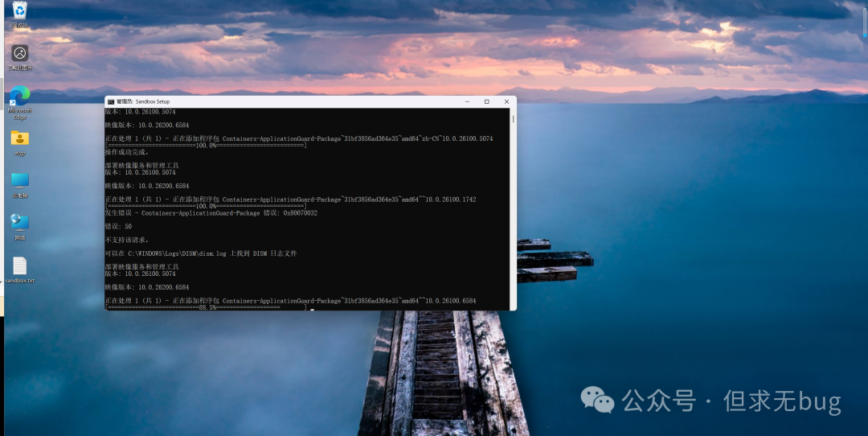Viewport: 868px width, 436px height.
Task: Maximize the Sandbox Setup console window
Action: [486, 102]
